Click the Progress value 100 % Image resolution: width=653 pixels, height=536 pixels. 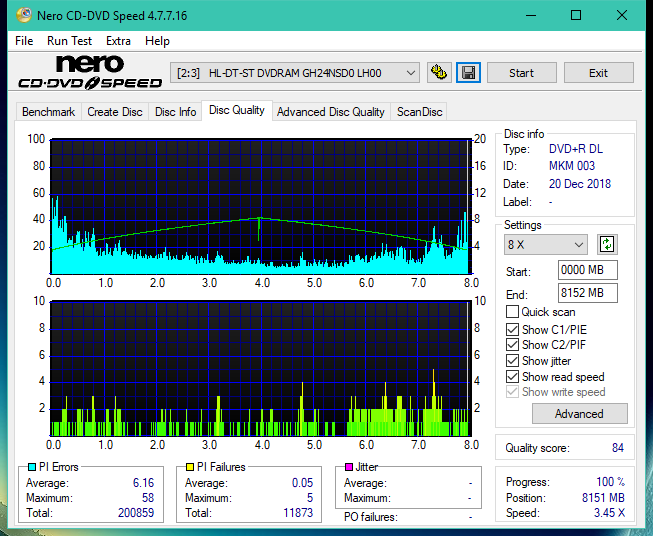click(x=611, y=482)
